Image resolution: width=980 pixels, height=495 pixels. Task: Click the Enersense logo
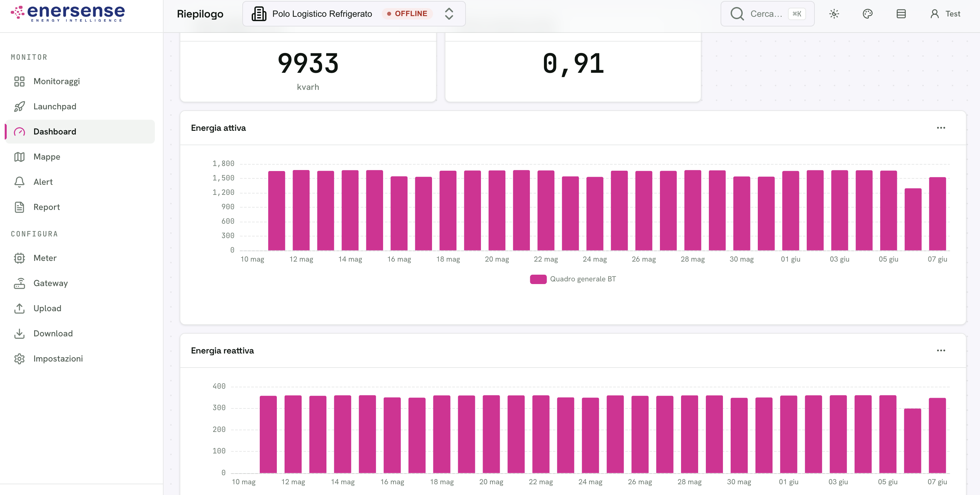pos(68,14)
